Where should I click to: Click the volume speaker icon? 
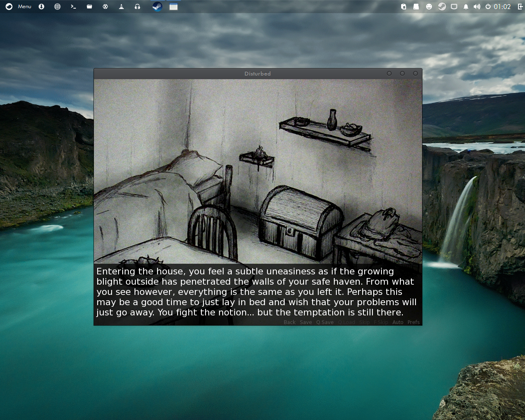pyautogui.click(x=477, y=7)
